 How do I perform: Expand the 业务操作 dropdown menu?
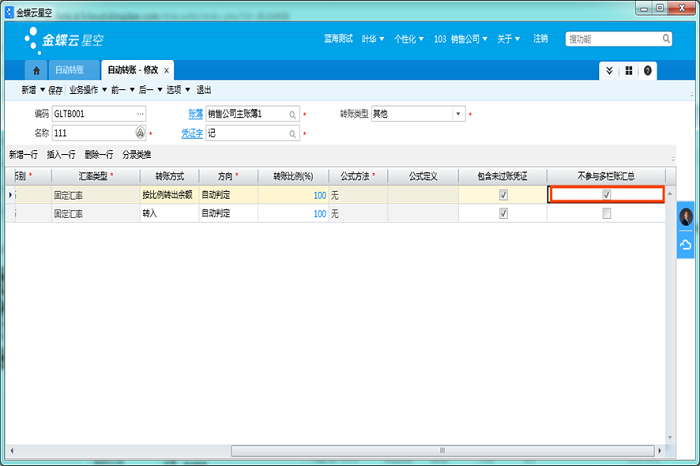[88, 90]
